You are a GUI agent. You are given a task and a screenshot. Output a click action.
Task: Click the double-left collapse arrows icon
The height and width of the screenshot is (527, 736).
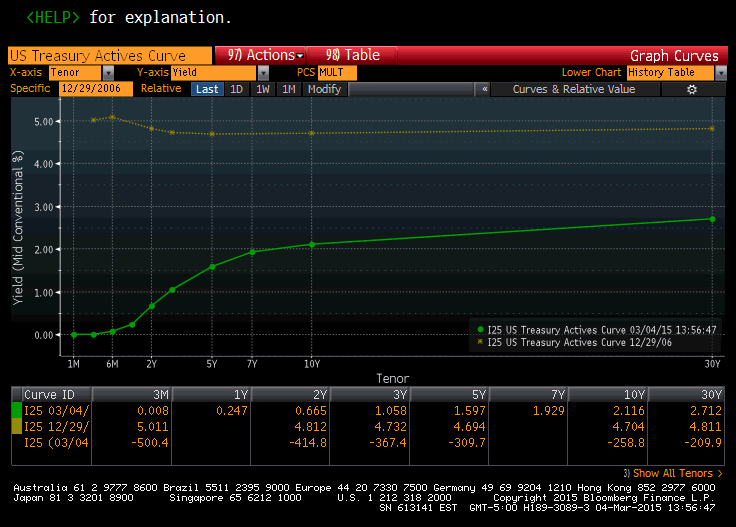coord(485,89)
